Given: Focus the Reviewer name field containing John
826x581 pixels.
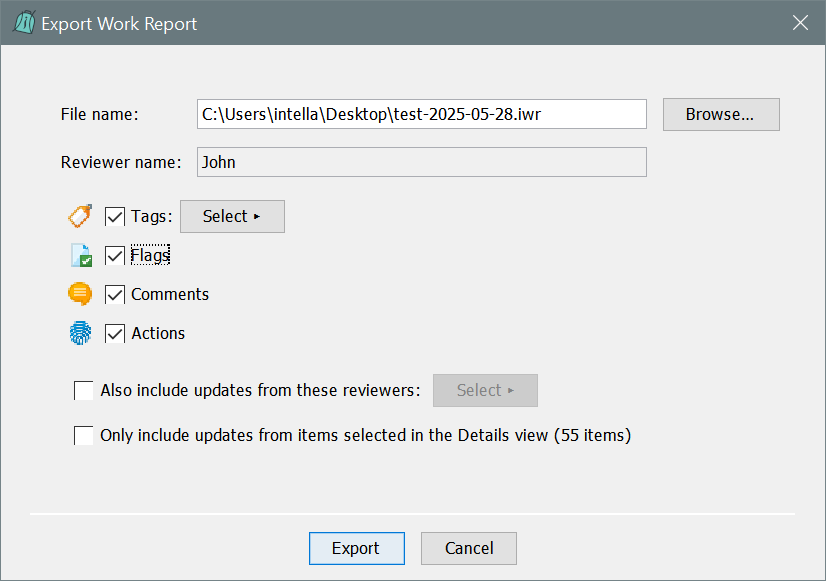Looking at the screenshot, I should 421,162.
